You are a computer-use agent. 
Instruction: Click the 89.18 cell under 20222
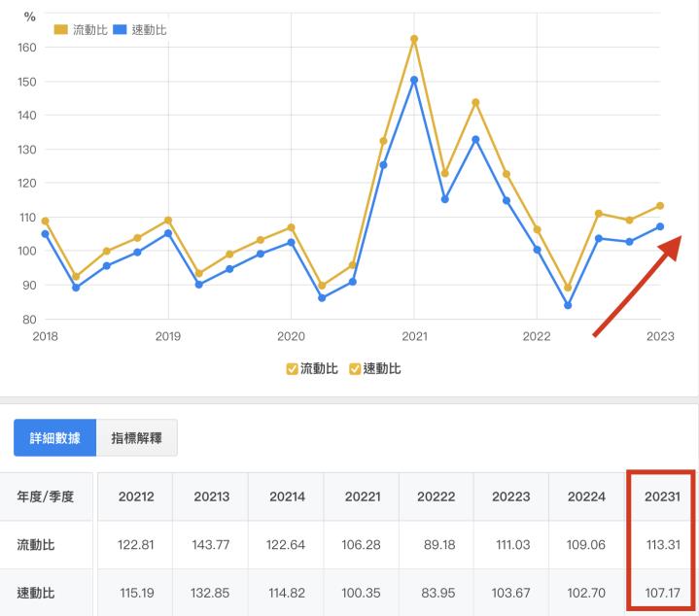coord(436,545)
